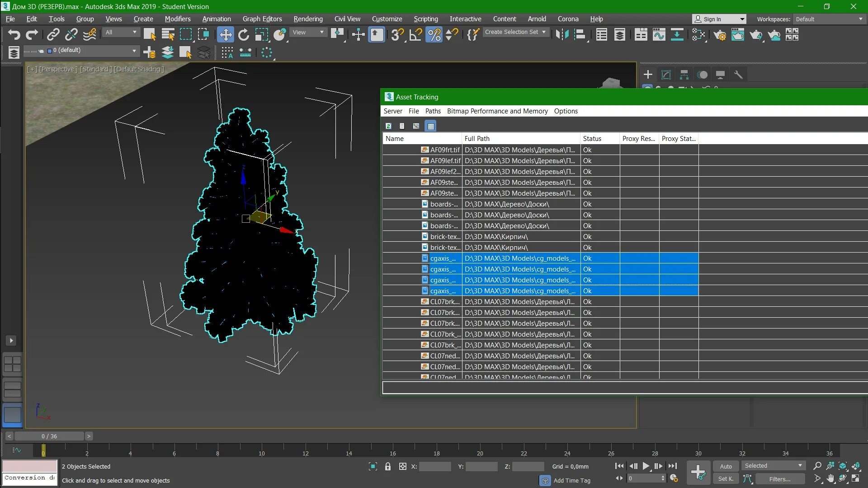Image resolution: width=868 pixels, height=488 pixels.
Task: Click the Undo arrow
Action: (14, 35)
